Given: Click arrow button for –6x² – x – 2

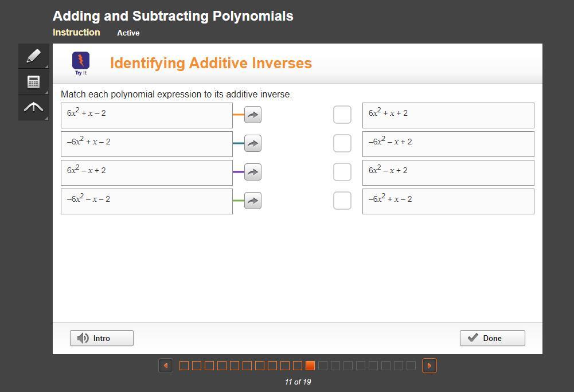Looking at the screenshot, I should (253, 201).
